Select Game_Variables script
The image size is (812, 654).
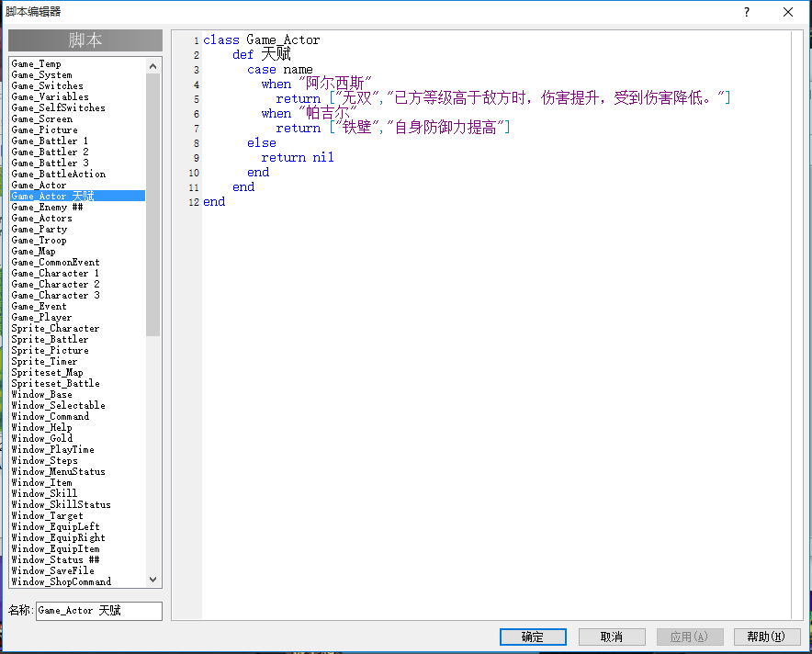click(78, 96)
